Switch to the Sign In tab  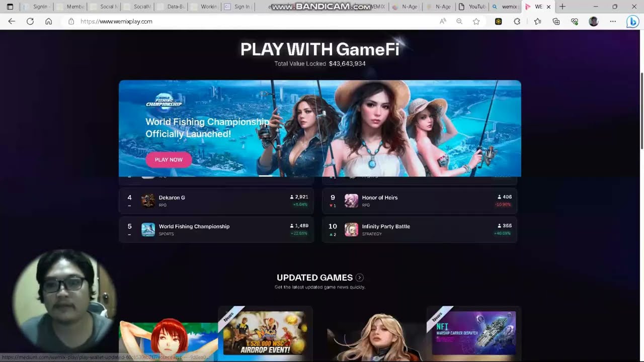coord(237,7)
